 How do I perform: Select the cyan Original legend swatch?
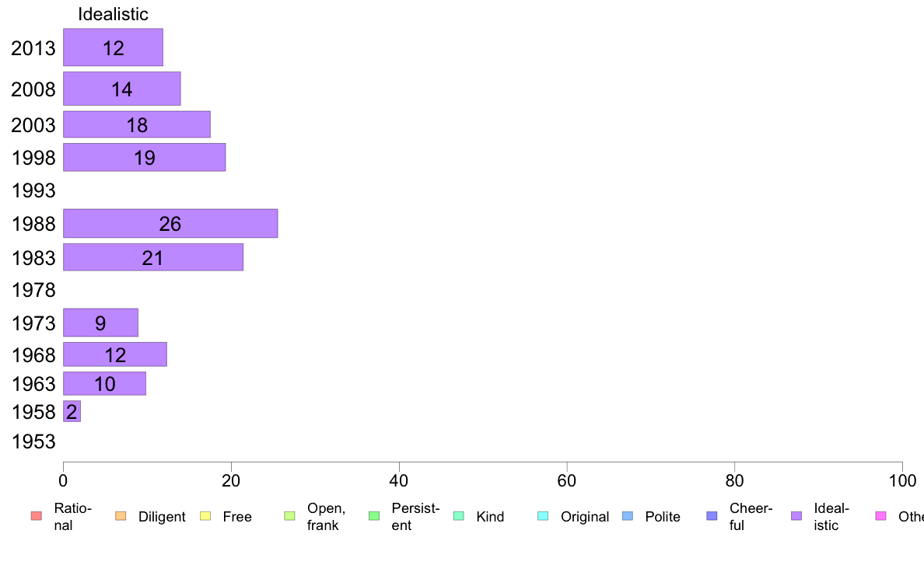[x=543, y=516]
